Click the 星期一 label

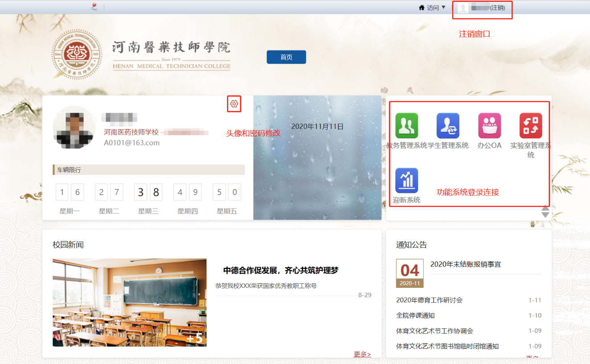pyautogui.click(x=70, y=211)
